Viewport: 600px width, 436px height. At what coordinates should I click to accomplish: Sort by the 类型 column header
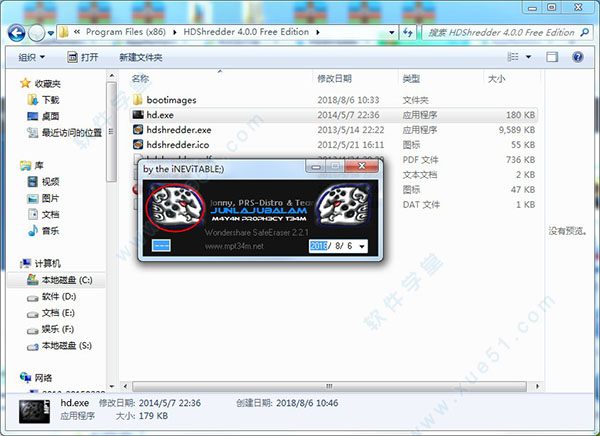point(411,79)
